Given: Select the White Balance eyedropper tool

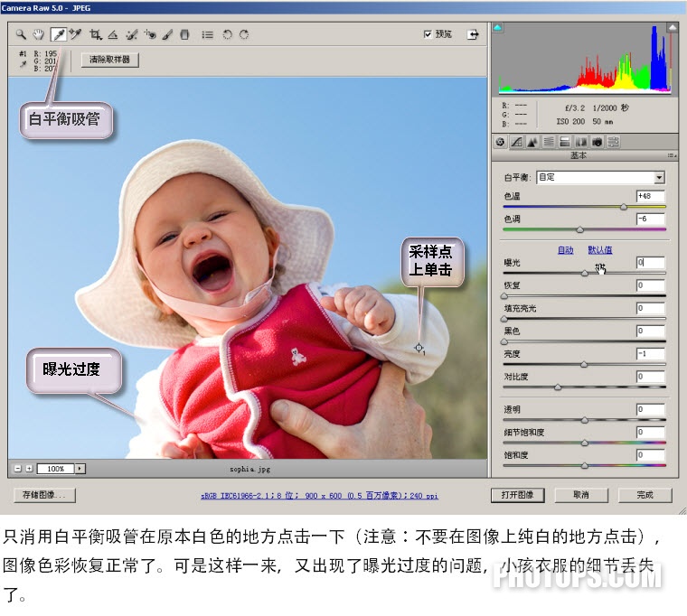Looking at the screenshot, I should click(x=58, y=34).
